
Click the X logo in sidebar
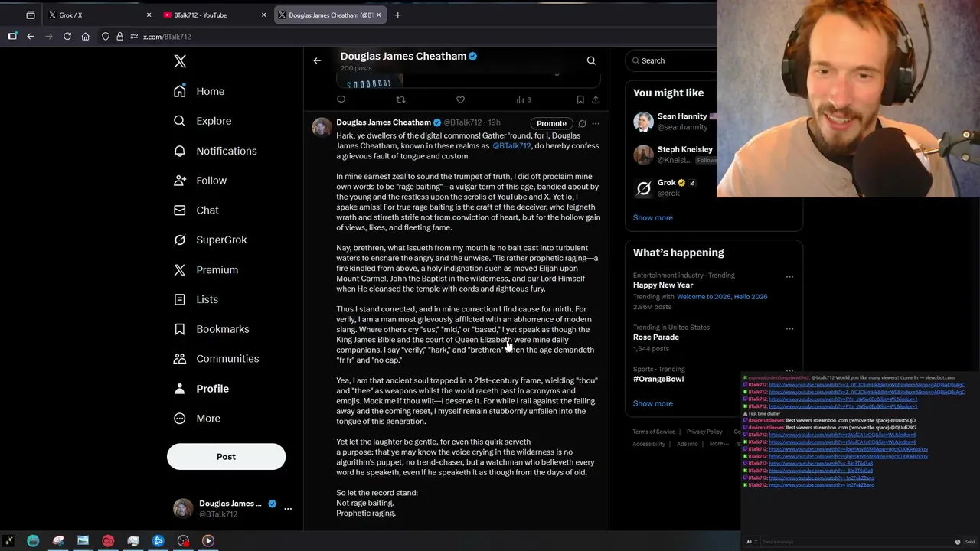pos(180,61)
